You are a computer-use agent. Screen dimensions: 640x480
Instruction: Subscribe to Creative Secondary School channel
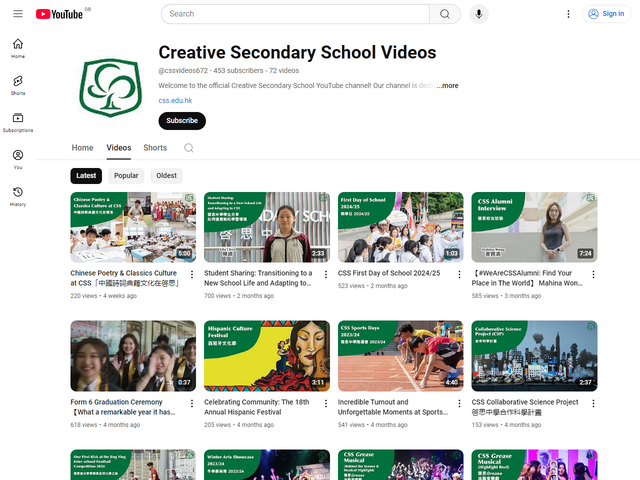coord(182,121)
